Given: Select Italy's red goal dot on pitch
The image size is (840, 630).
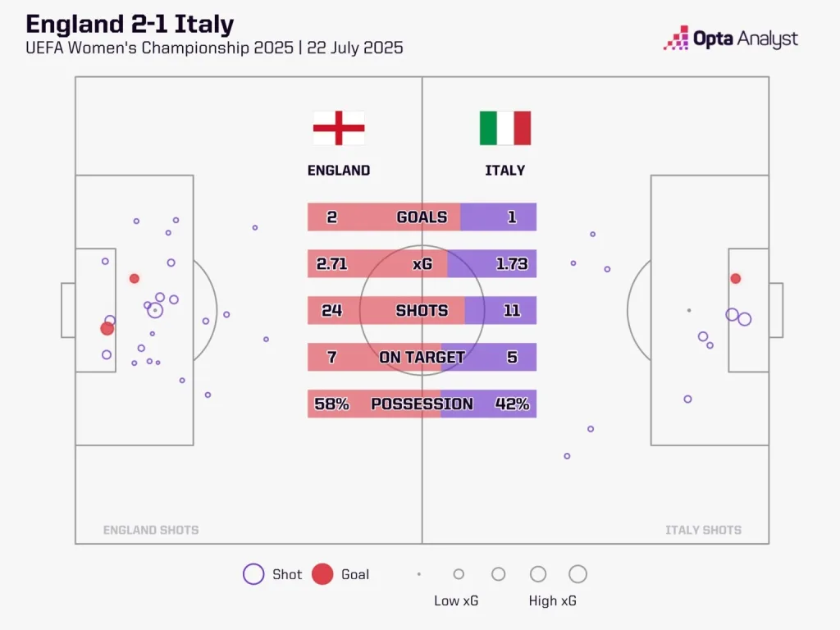Looking at the screenshot, I should point(736,279).
